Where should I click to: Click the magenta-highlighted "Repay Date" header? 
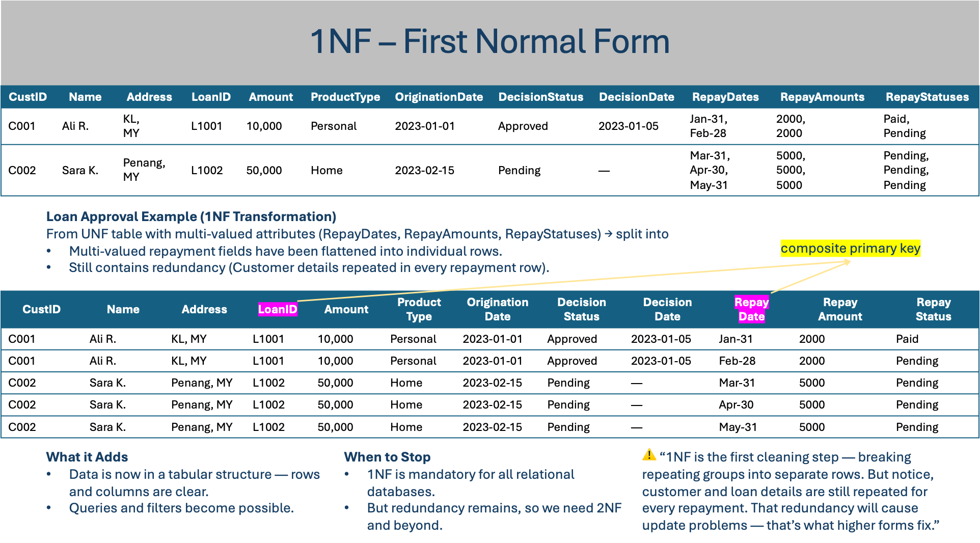point(751,309)
